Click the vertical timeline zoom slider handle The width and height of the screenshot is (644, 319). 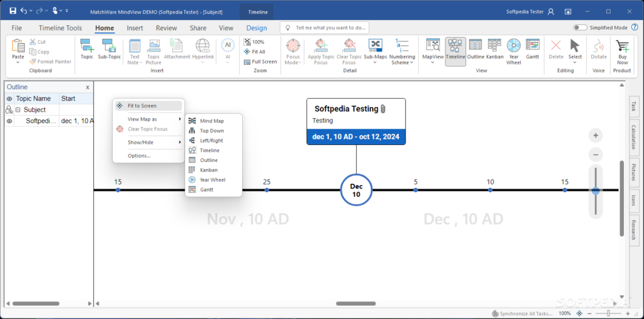point(596,191)
